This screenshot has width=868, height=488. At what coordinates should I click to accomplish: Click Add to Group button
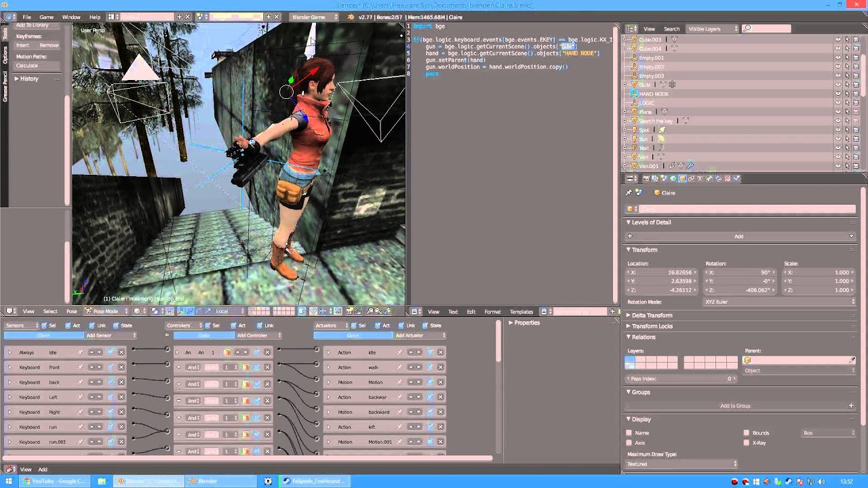[740, 405]
